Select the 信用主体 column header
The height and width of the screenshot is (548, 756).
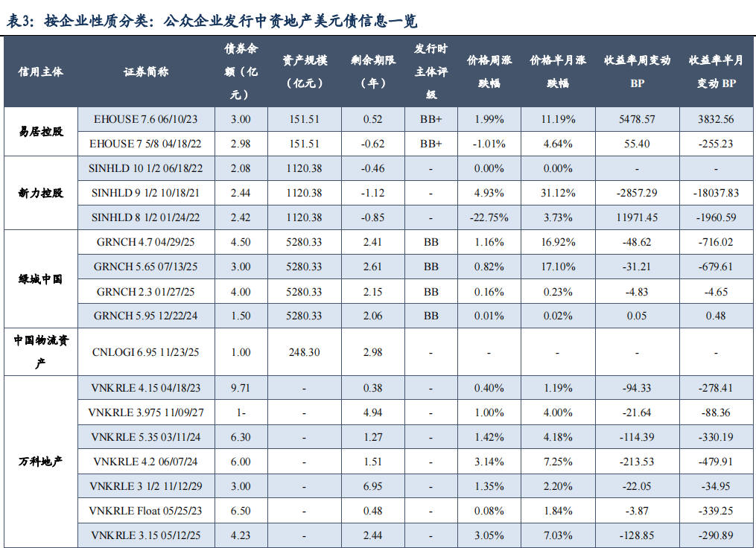(x=40, y=71)
